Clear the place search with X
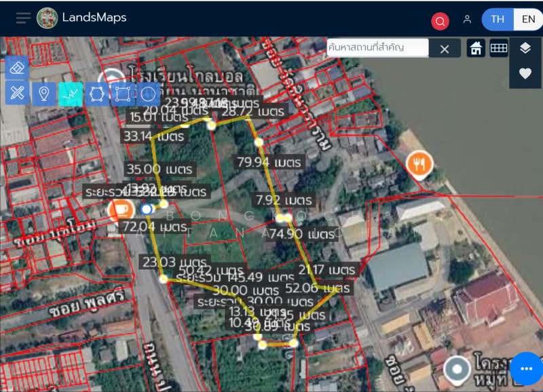Screen dimensions: 543x392 pyautogui.click(x=445, y=49)
